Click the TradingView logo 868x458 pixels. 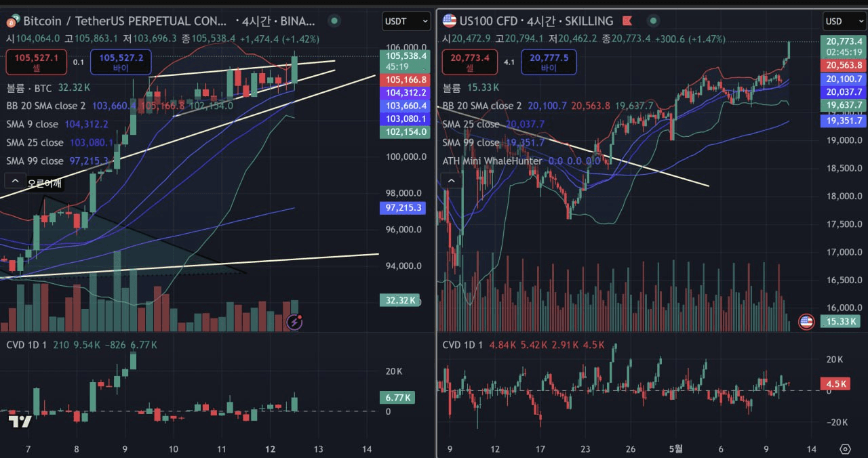(20, 421)
